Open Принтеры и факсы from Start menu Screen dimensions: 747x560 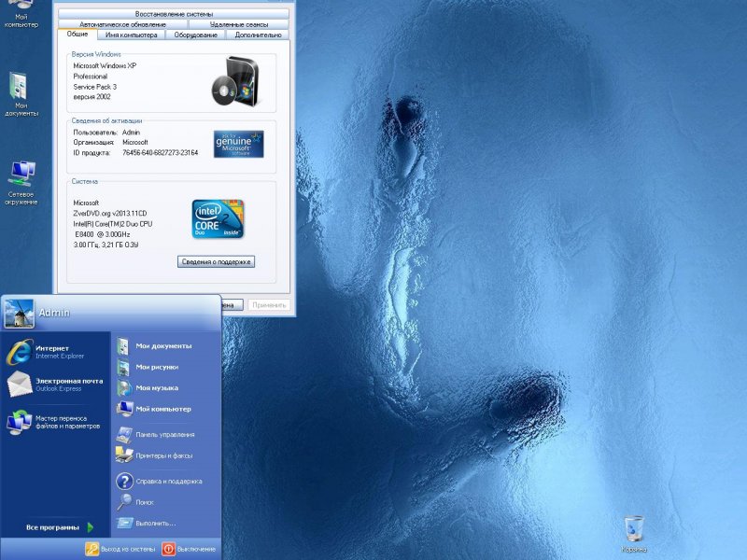pyautogui.click(x=154, y=455)
